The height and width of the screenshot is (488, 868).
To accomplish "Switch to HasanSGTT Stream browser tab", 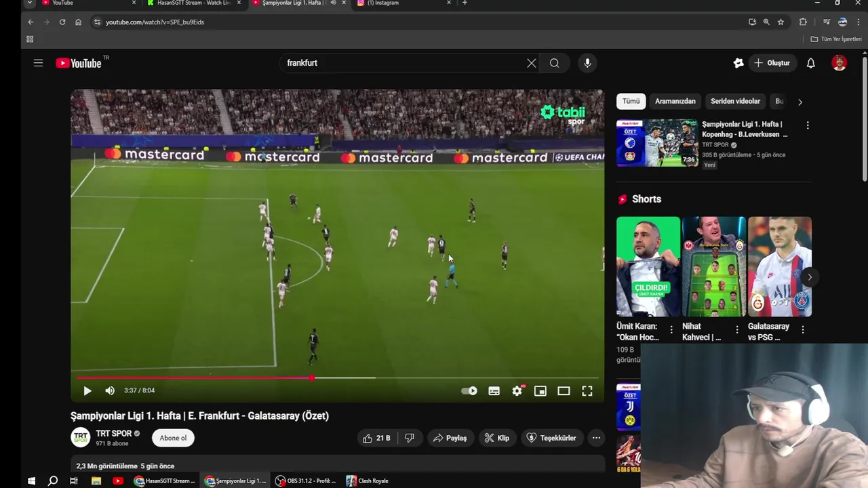I will pyautogui.click(x=193, y=3).
